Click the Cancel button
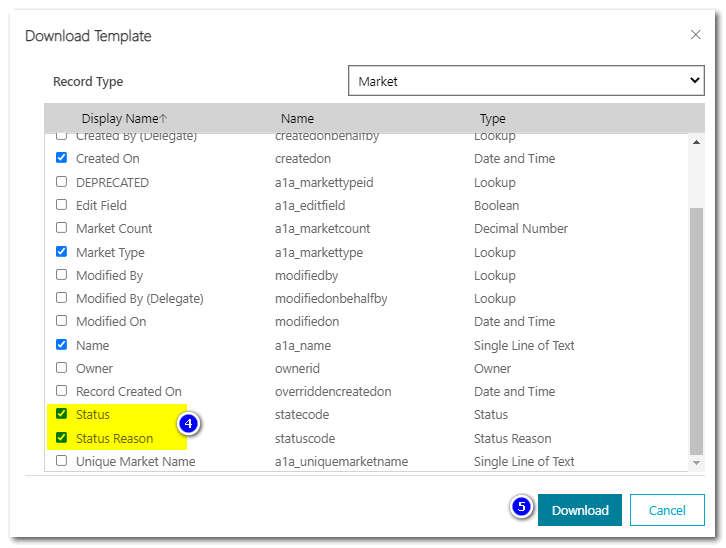The image size is (726, 548). pos(667,510)
